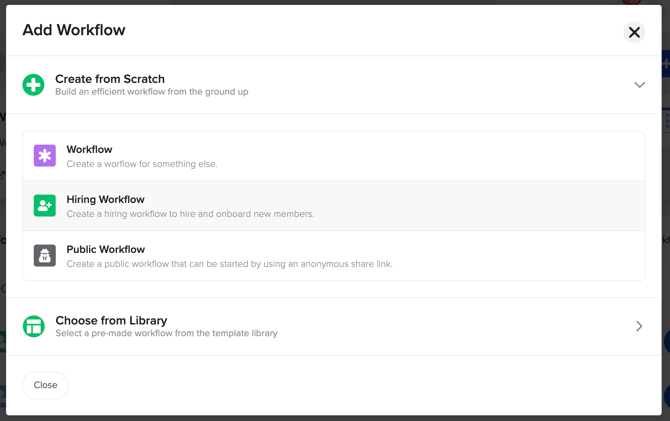Click the green Hiring Workflow person icon
670x421 pixels.
(x=45, y=206)
